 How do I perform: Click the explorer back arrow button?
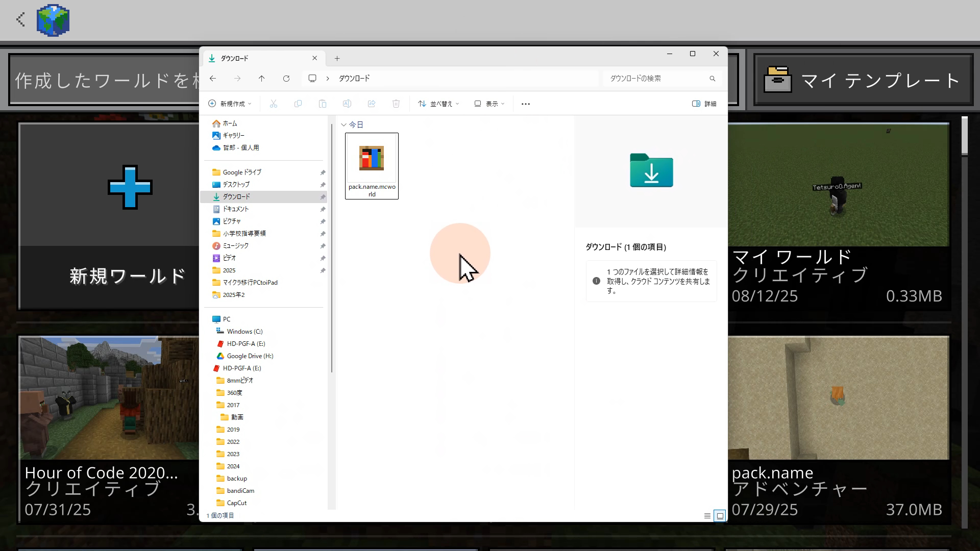[x=213, y=78]
